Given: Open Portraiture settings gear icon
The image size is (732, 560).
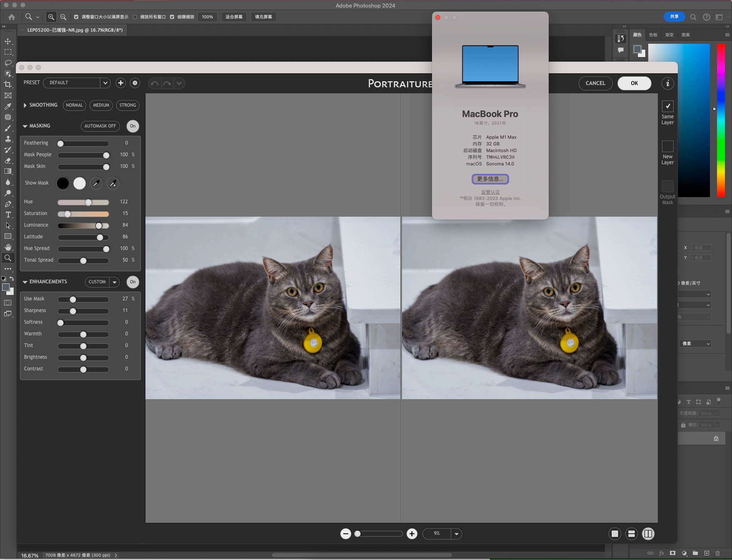Looking at the screenshot, I should pos(135,83).
